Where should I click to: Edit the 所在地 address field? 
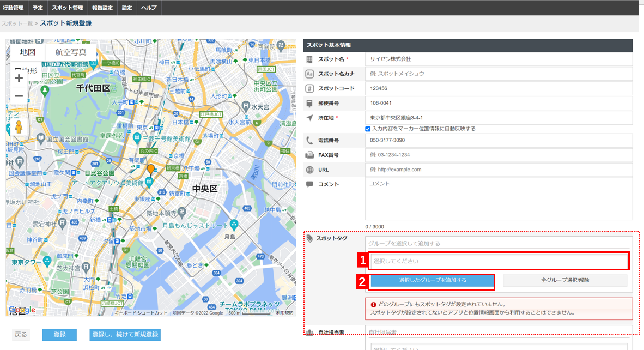[499, 118]
